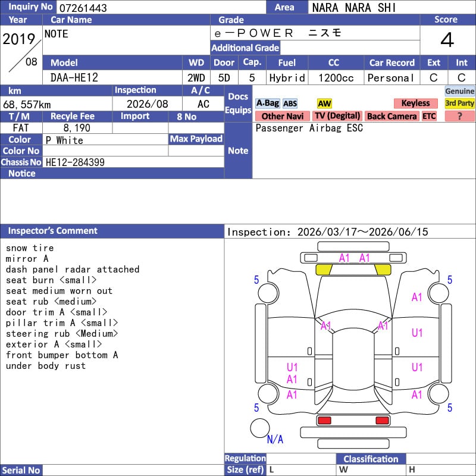This screenshot has width=476, height=476.
Task: Click the Docs Equips label
Action: click(x=238, y=104)
